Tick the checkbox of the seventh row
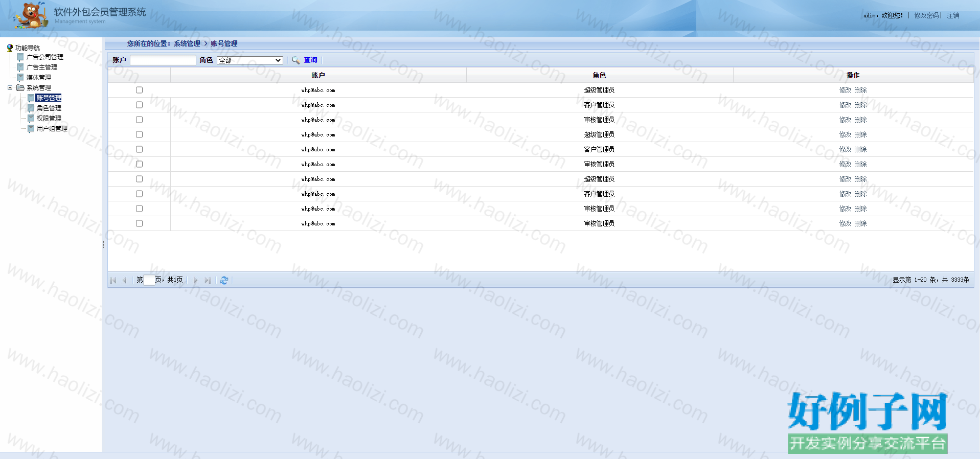The width and height of the screenshot is (980, 459). coord(139,179)
